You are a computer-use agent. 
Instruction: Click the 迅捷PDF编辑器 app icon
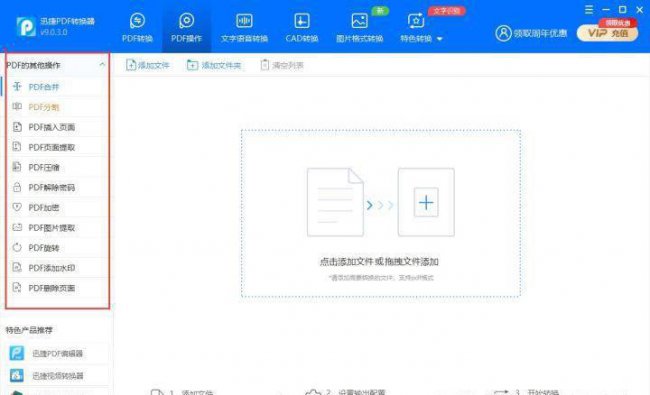coord(17,353)
